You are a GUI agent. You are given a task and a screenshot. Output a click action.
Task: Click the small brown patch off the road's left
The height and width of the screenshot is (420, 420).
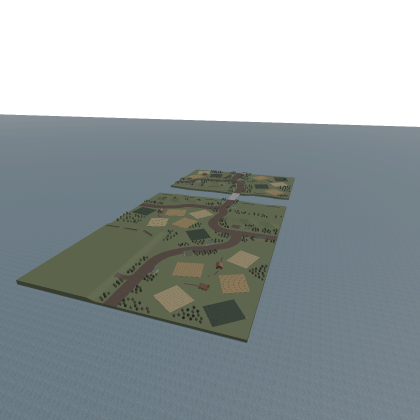tap(119, 275)
